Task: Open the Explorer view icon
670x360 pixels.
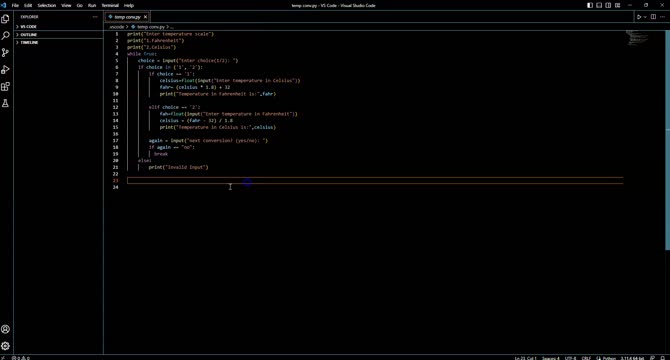Action: (6, 19)
